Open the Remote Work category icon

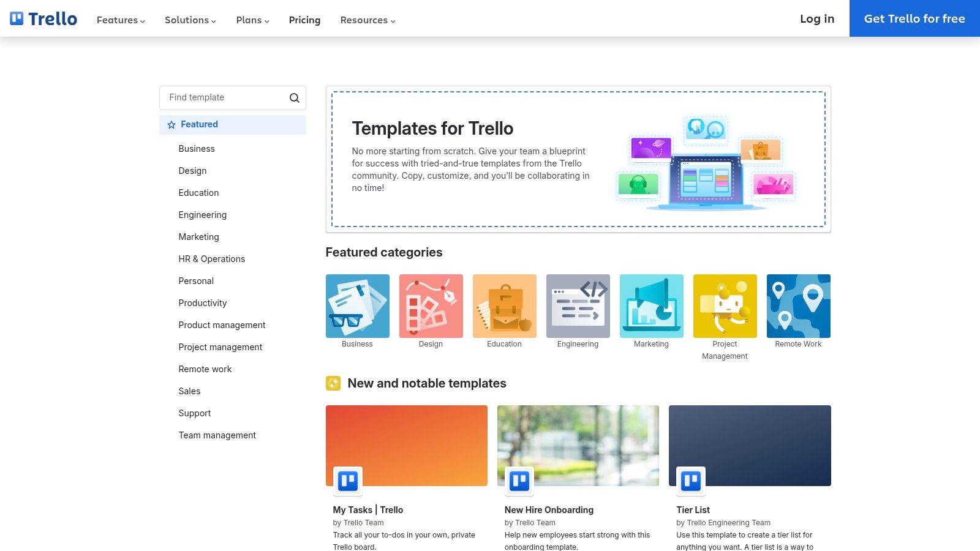(x=799, y=306)
